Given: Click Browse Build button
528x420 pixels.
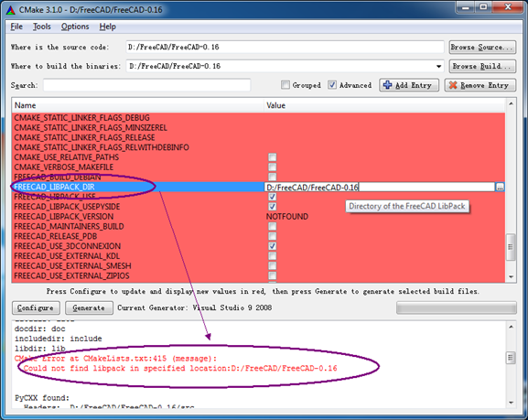Looking at the screenshot, I should coord(482,67).
